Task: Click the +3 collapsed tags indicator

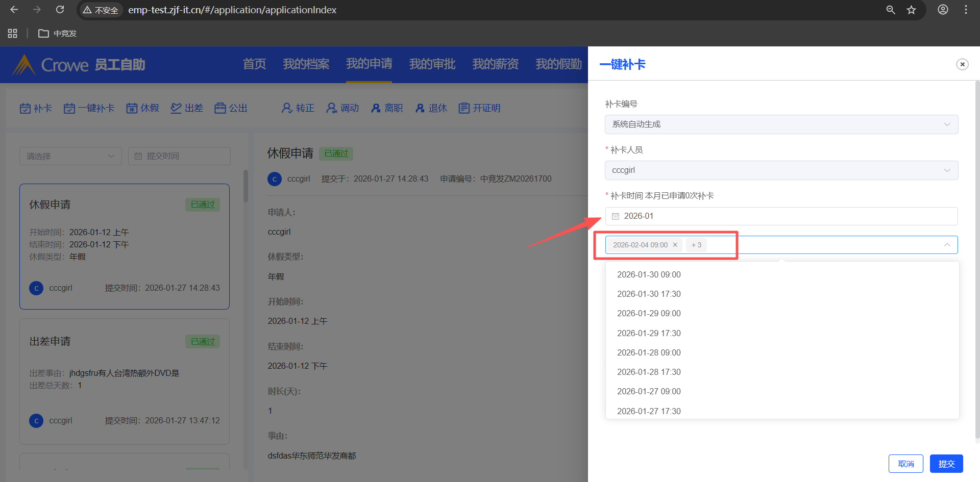Action: click(696, 245)
